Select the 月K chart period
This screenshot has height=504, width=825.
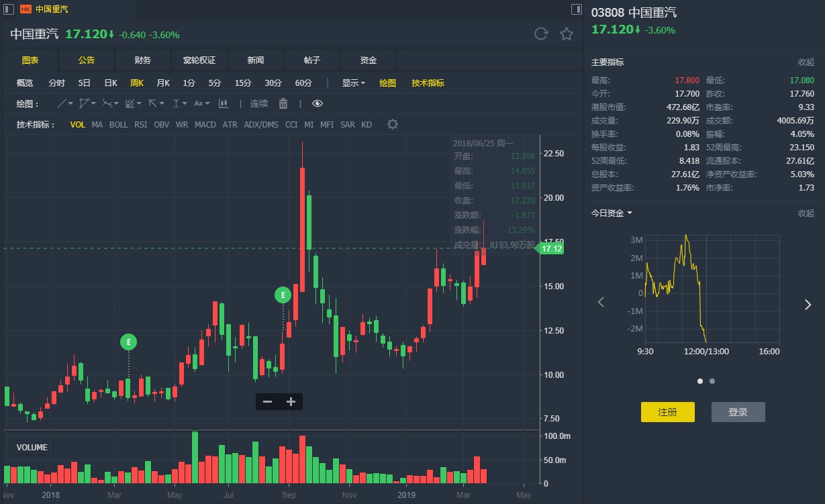tap(163, 83)
